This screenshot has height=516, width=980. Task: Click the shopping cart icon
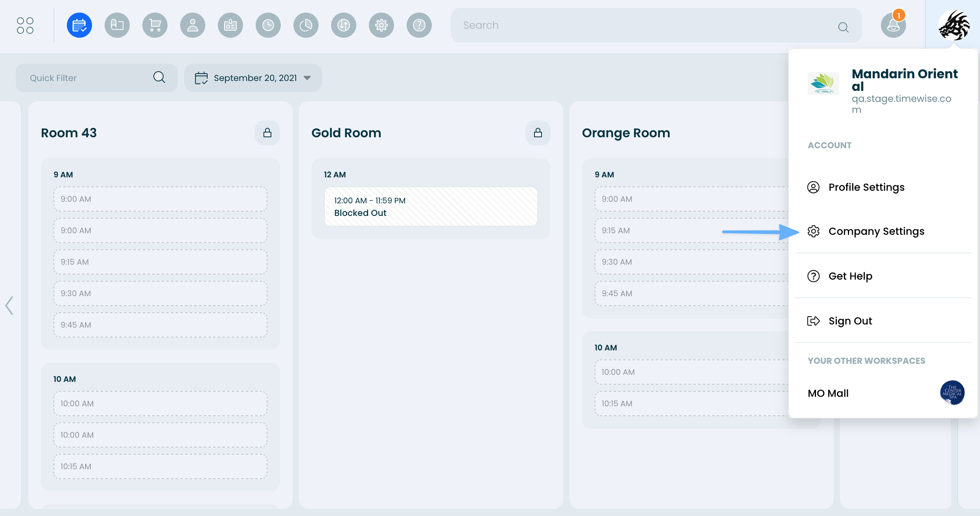click(155, 26)
